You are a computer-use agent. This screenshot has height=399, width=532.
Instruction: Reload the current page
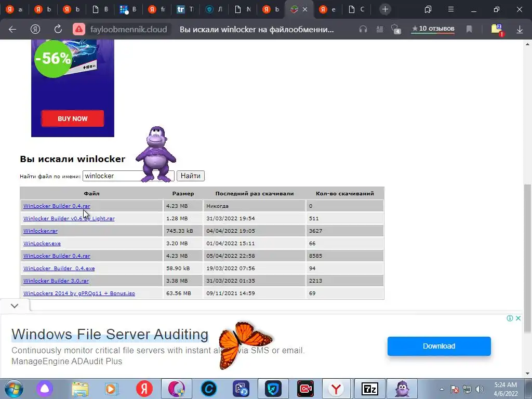[x=58, y=29]
